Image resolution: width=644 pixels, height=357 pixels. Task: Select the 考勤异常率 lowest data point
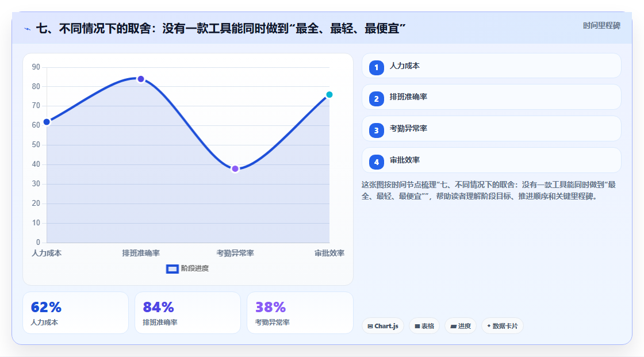pos(235,169)
